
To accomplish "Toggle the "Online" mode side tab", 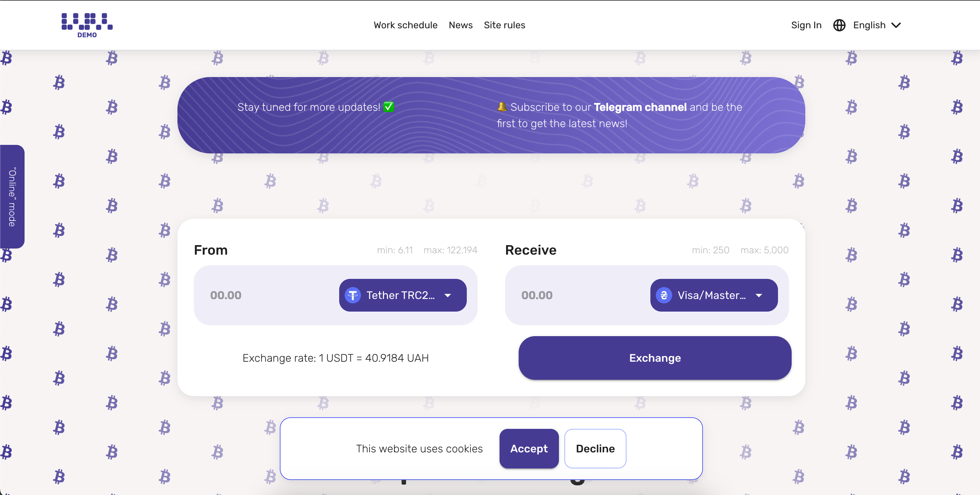I will point(12,197).
